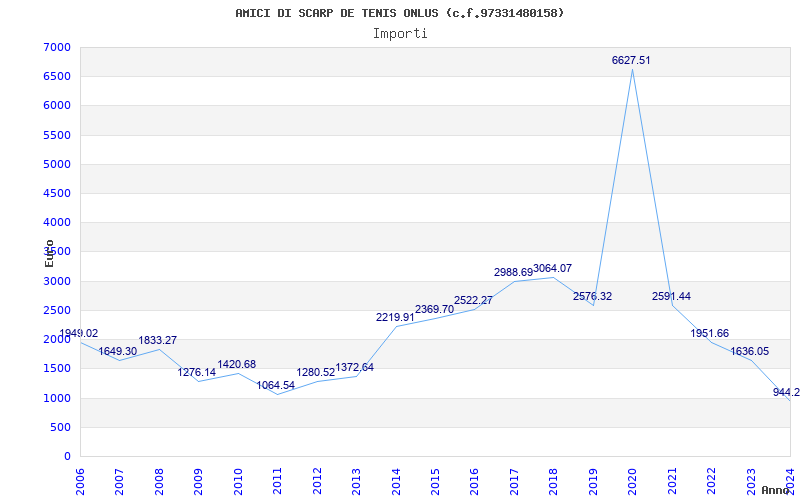Click the 2008 year axis label
Viewport: 800px width, 500px height.
click(160, 481)
